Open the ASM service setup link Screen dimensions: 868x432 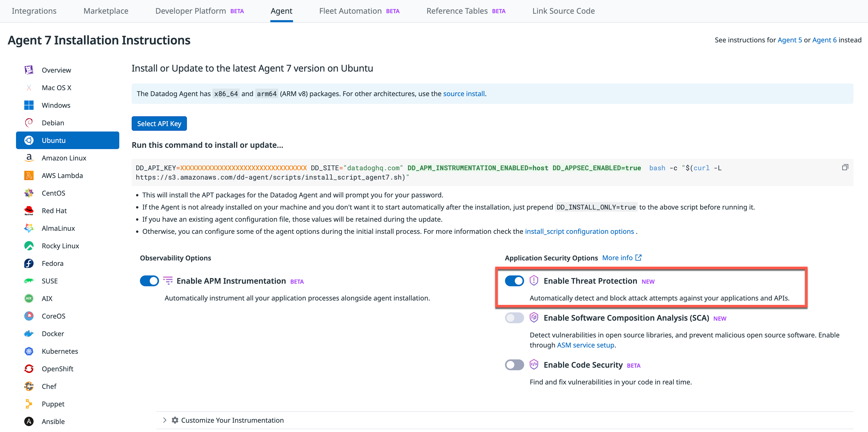[x=585, y=345]
